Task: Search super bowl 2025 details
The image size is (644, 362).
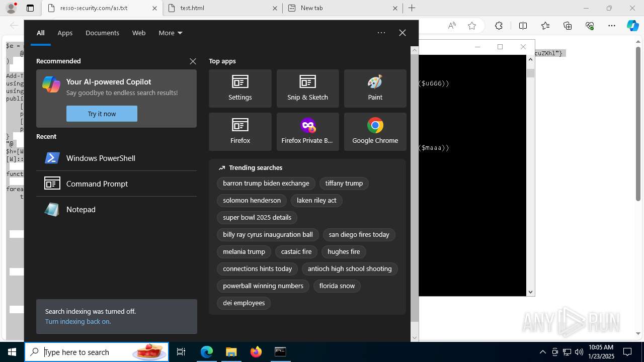Action: [x=257, y=217]
